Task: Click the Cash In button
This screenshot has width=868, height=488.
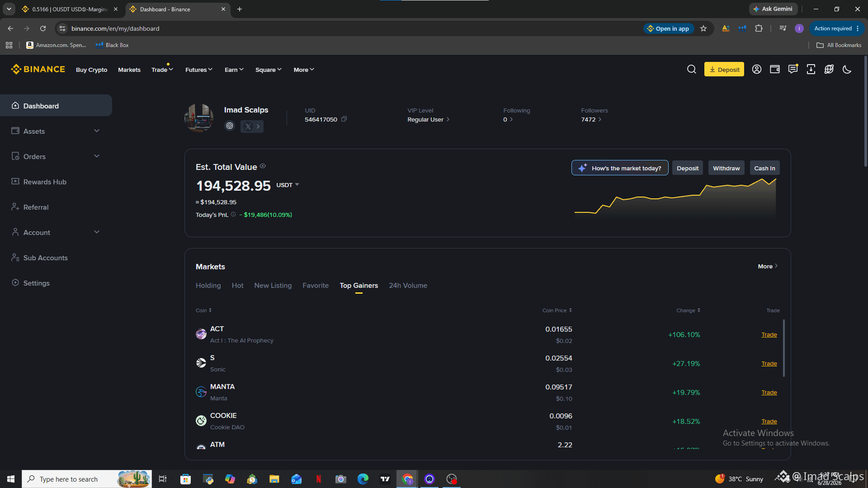Action: click(764, 168)
